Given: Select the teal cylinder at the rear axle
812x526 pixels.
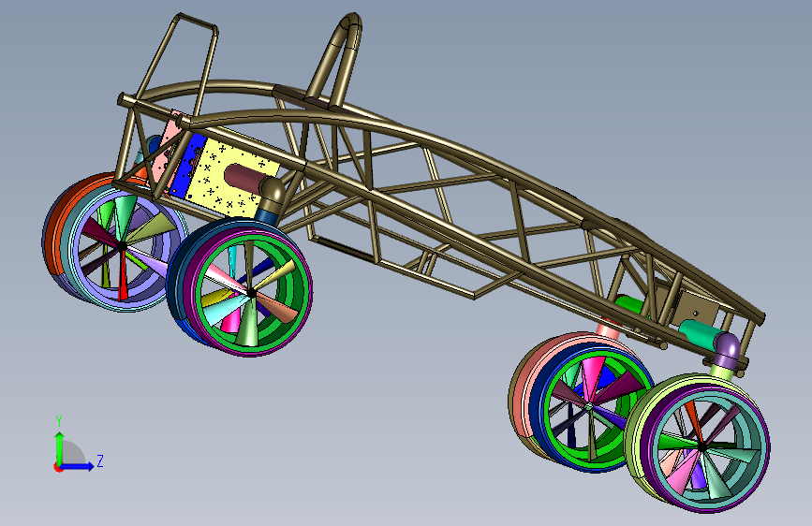Looking at the screenshot, I should coord(699,332).
